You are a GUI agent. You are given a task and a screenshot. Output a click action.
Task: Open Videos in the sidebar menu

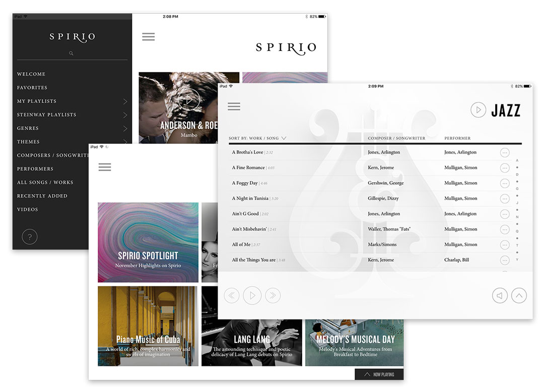[x=28, y=209]
